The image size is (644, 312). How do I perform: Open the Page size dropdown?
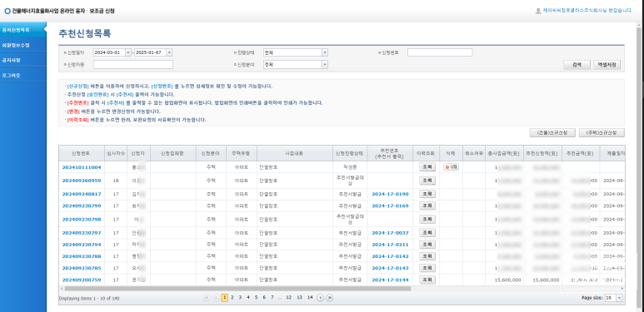point(619,298)
